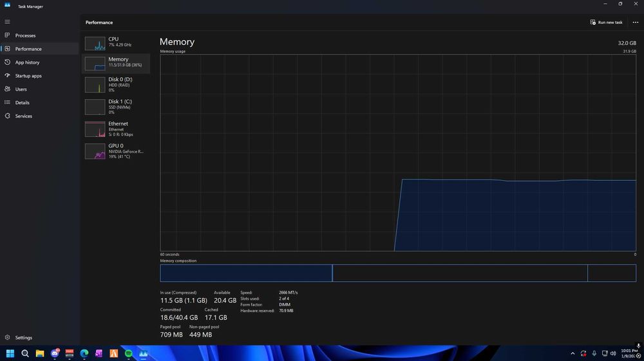Screen dimensions: 644x361
Task: Click the Task Manager app icon in title bar
Action: coord(7,5)
